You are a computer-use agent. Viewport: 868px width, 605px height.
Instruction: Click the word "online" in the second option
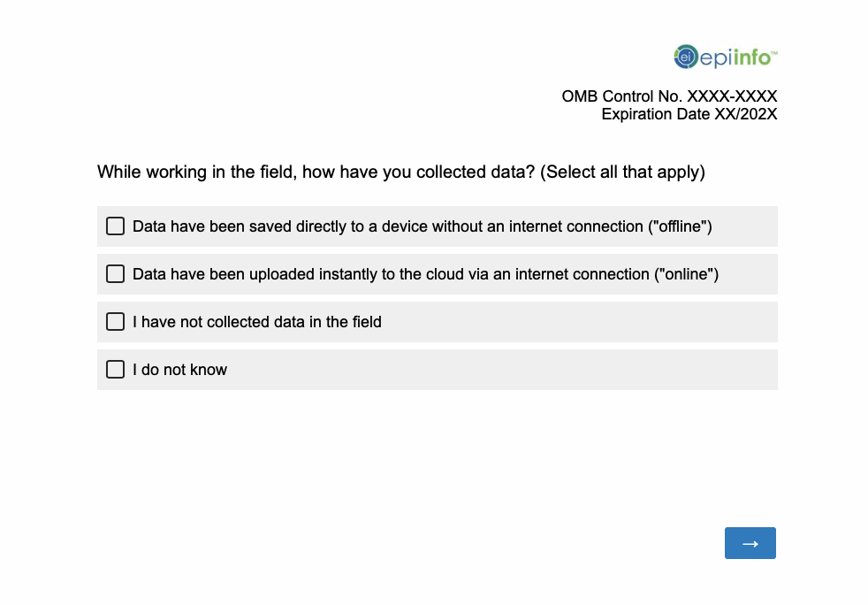(686, 274)
